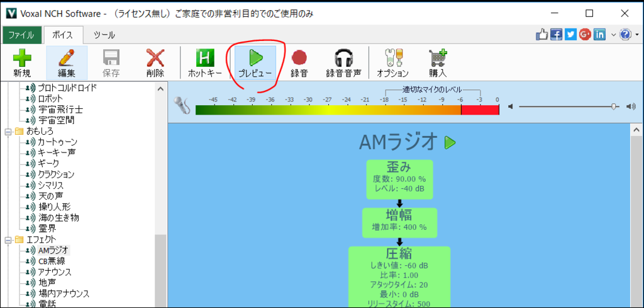Click the 削除 red X icon
The height and width of the screenshot is (308, 644).
tap(155, 58)
